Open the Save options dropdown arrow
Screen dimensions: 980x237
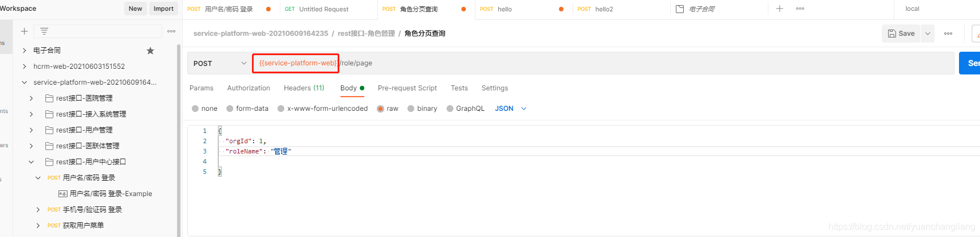[x=928, y=34]
